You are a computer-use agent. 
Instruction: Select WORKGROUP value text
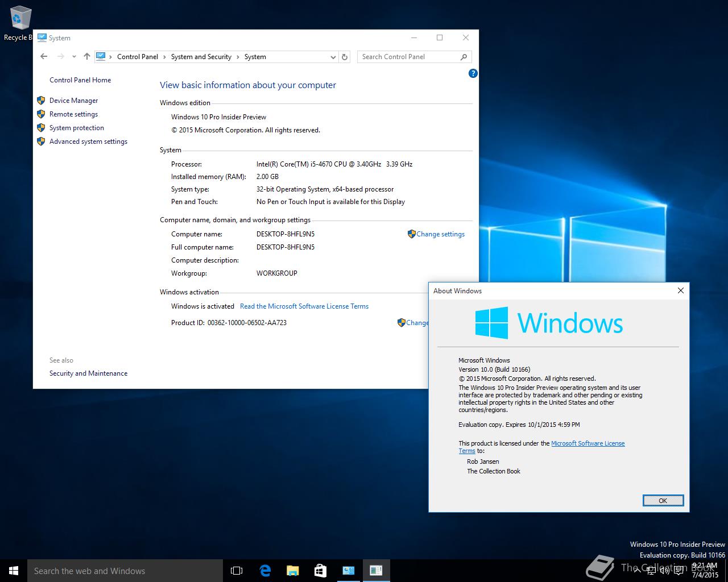pos(277,273)
